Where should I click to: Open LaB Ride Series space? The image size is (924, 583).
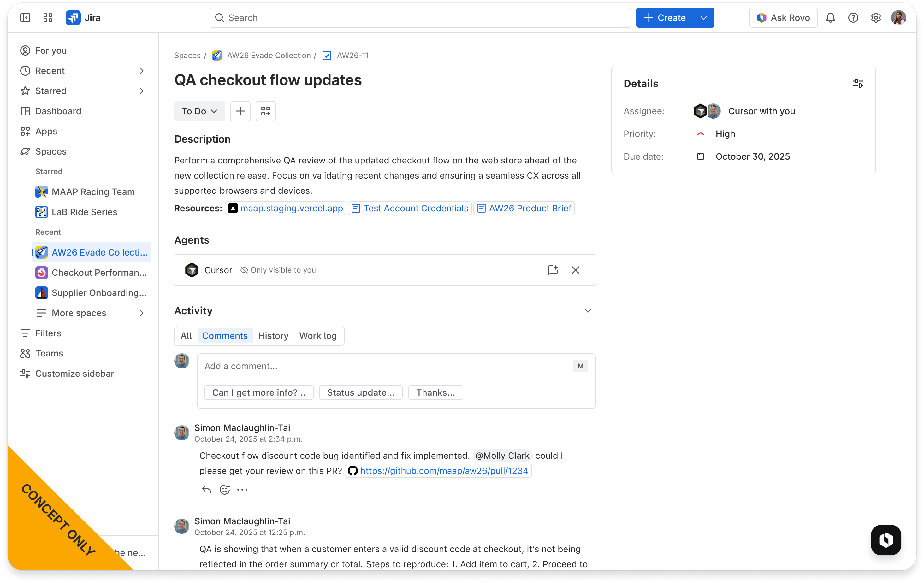coord(91,212)
